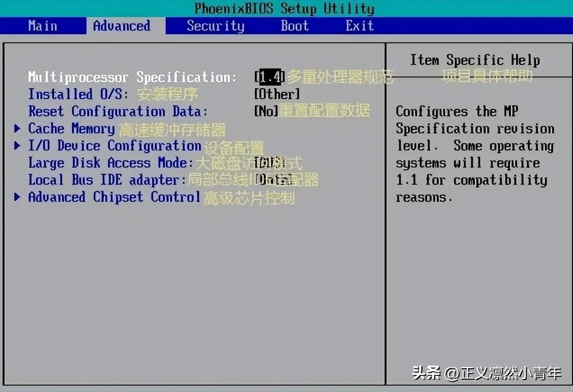Select the Advanced menu tab
Viewport: 573px width, 392px height.
pyautogui.click(x=122, y=26)
